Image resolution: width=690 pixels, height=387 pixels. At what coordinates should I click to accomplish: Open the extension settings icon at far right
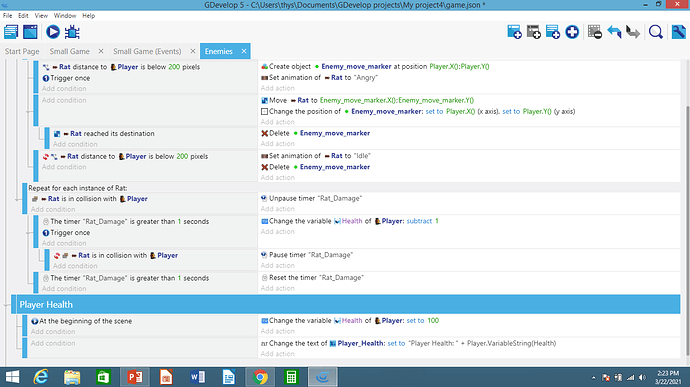(678, 32)
